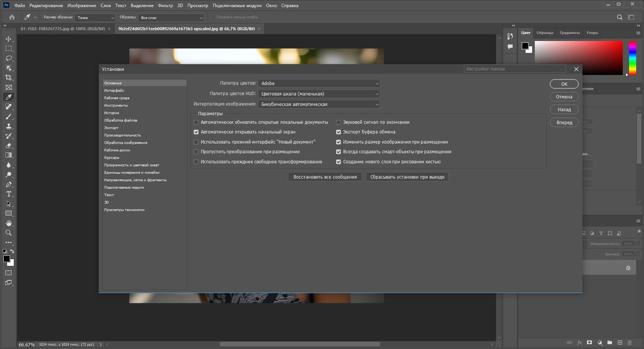Switch to the "Градиенты" panel tab
Image resolution: width=644 pixels, height=349 pixels.
click(570, 33)
